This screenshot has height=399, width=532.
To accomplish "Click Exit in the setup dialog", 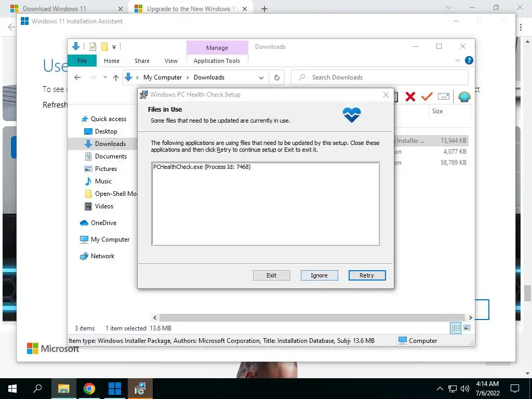I will click(271, 275).
